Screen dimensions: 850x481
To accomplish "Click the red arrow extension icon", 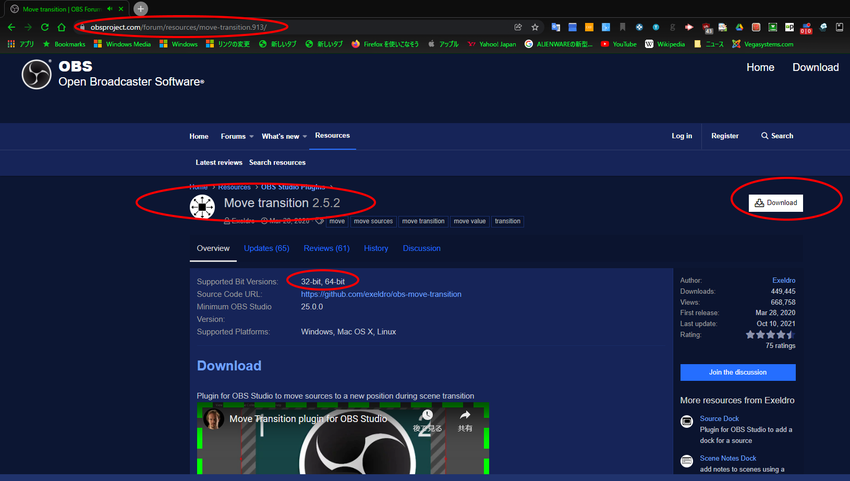I will click(x=689, y=27).
